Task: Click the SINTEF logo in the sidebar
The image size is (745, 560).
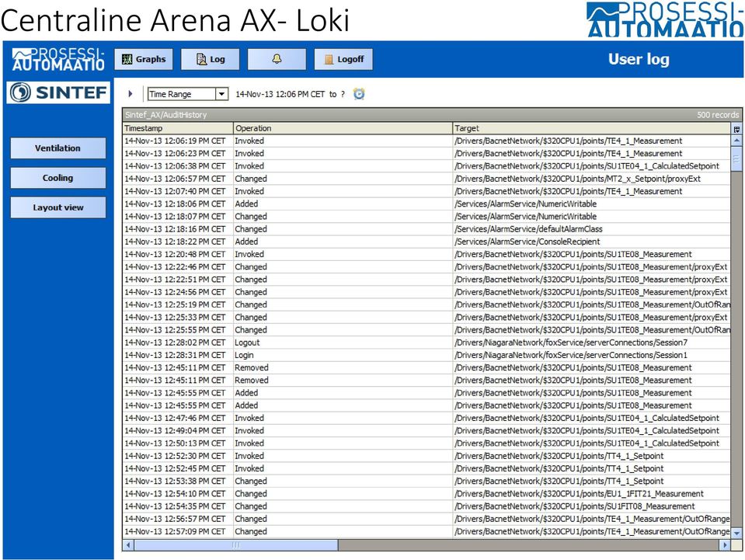Action: pyautogui.click(x=58, y=92)
